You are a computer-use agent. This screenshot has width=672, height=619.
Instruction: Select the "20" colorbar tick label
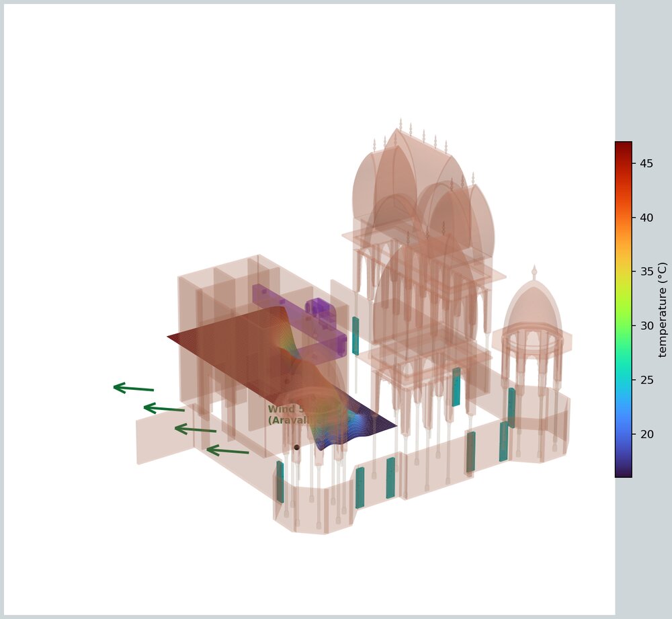point(646,434)
